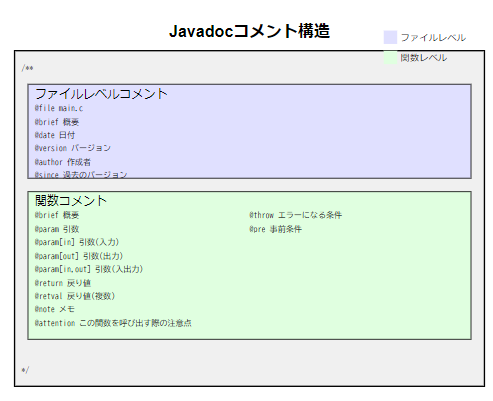Select the "@file main.c" line
493x401 pixels.
click(59, 108)
